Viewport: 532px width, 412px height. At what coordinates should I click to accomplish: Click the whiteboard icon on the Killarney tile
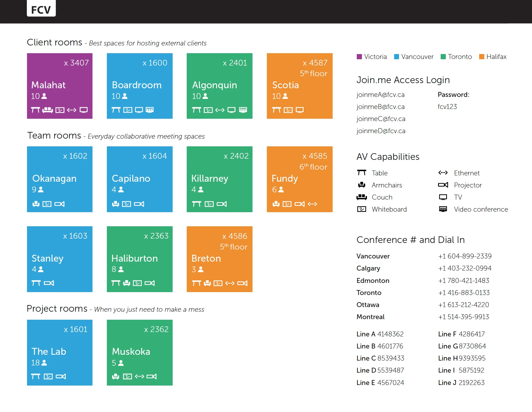click(209, 204)
